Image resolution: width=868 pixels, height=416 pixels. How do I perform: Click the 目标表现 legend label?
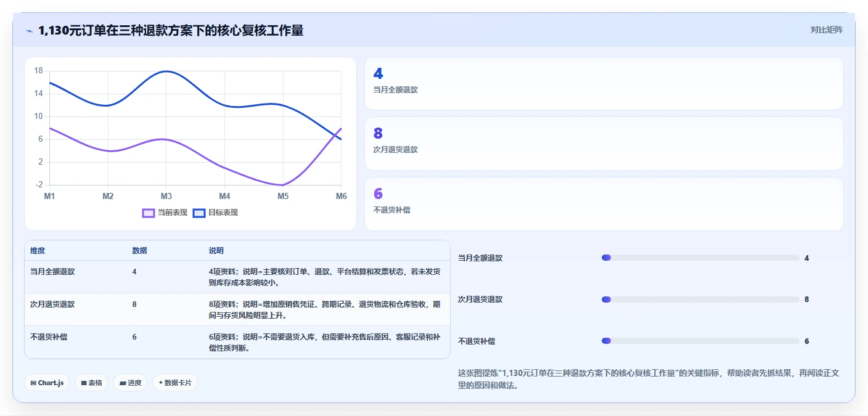point(223,213)
